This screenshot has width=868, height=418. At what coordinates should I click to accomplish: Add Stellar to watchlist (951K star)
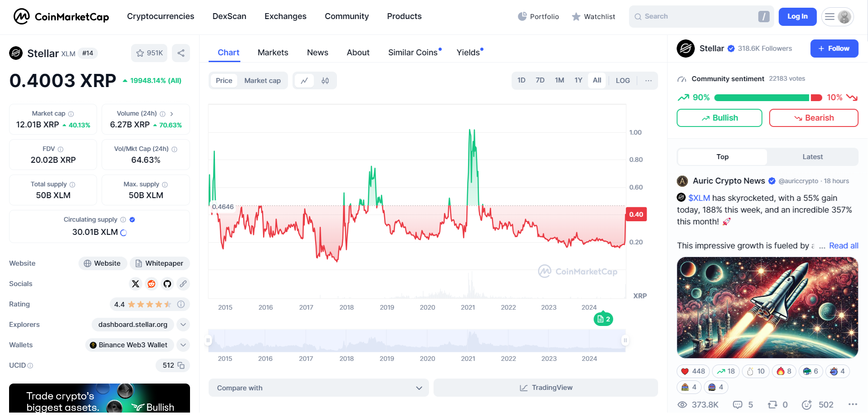tap(149, 53)
